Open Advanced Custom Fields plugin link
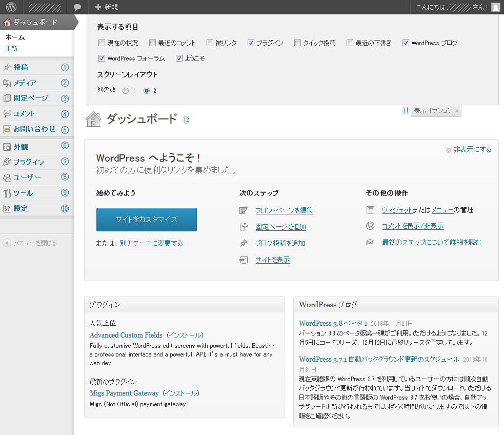504x435 pixels. pos(126,335)
